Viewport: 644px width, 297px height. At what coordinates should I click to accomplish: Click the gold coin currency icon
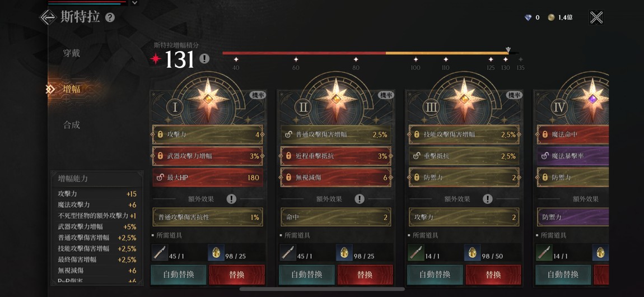[551, 17]
